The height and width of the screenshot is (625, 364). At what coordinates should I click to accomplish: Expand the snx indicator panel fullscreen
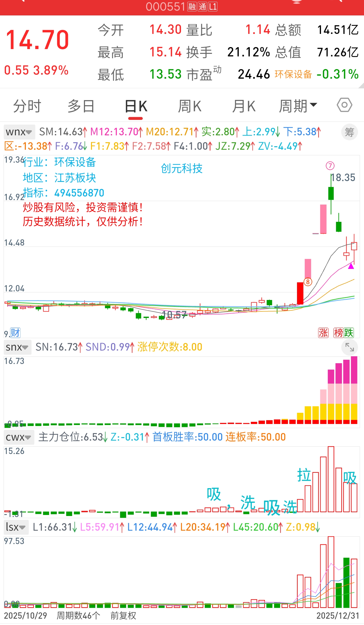click(350, 347)
